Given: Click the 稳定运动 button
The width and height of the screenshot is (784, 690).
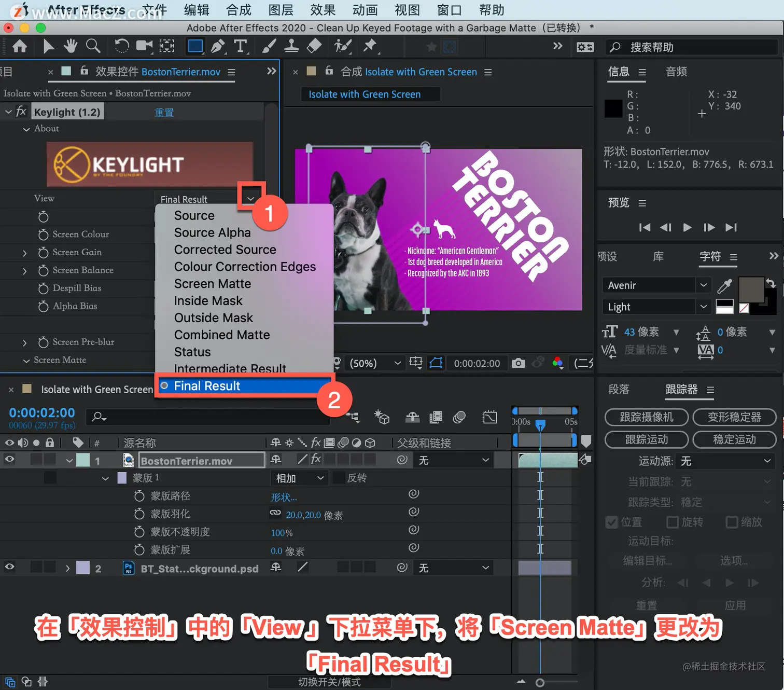Looking at the screenshot, I should 734,439.
